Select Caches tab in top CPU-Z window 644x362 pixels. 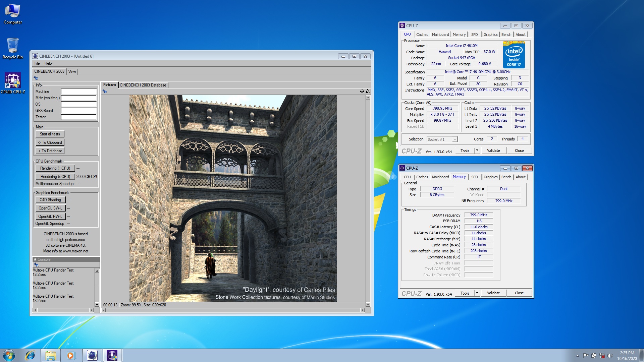(422, 35)
